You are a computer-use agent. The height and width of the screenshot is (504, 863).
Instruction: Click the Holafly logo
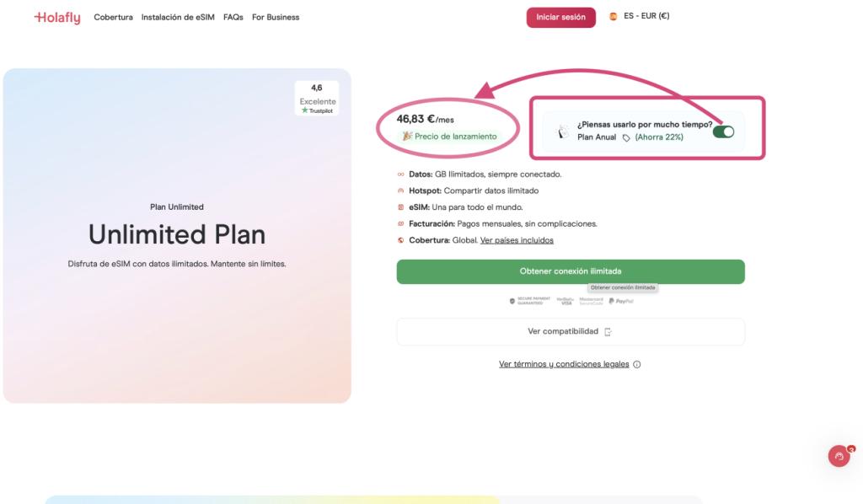pos(56,17)
